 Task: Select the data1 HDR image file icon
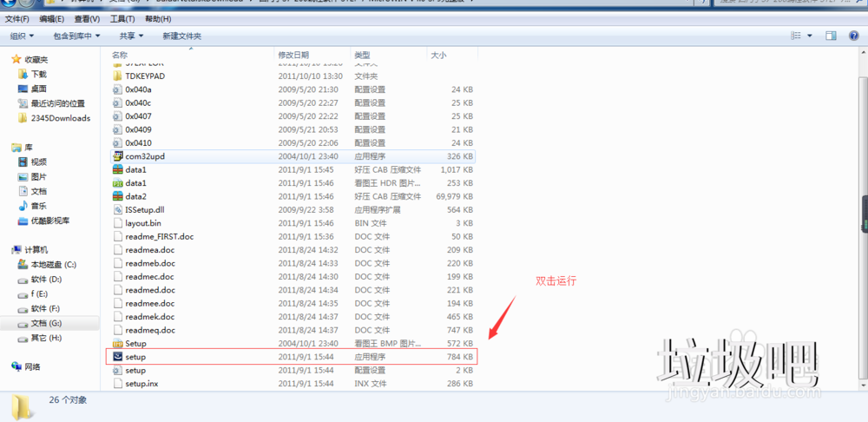click(117, 182)
